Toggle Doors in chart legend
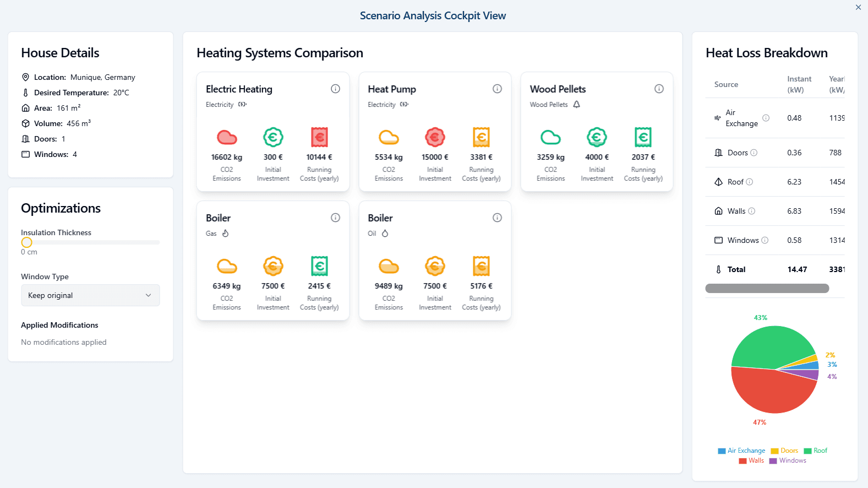Viewport: 868px width, 488px height. (784, 451)
